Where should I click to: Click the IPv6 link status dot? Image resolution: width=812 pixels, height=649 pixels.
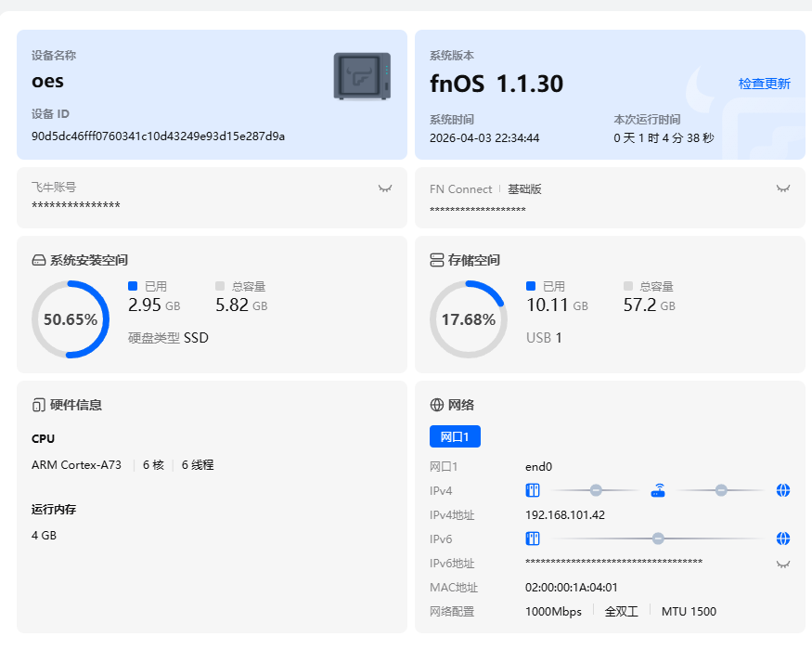click(x=658, y=539)
